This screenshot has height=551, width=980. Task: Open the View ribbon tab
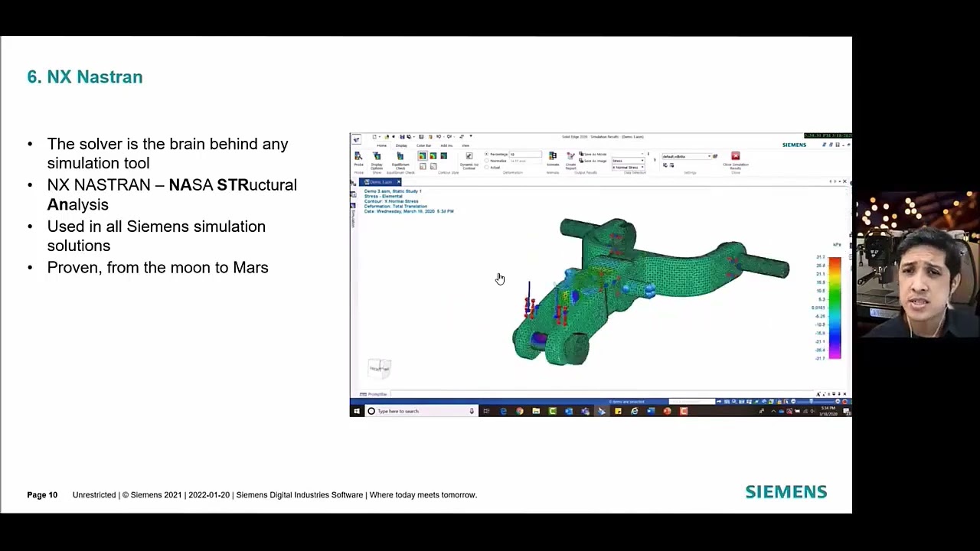465,145
